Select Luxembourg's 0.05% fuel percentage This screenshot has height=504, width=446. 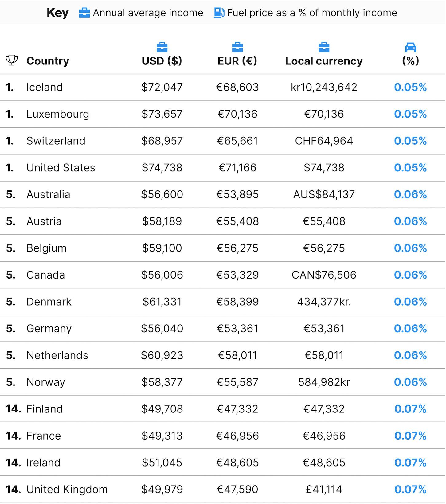411,114
